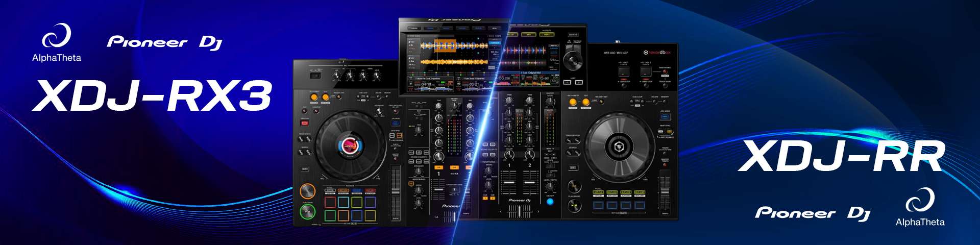Click the XDJ-RX3 title text

point(152,96)
